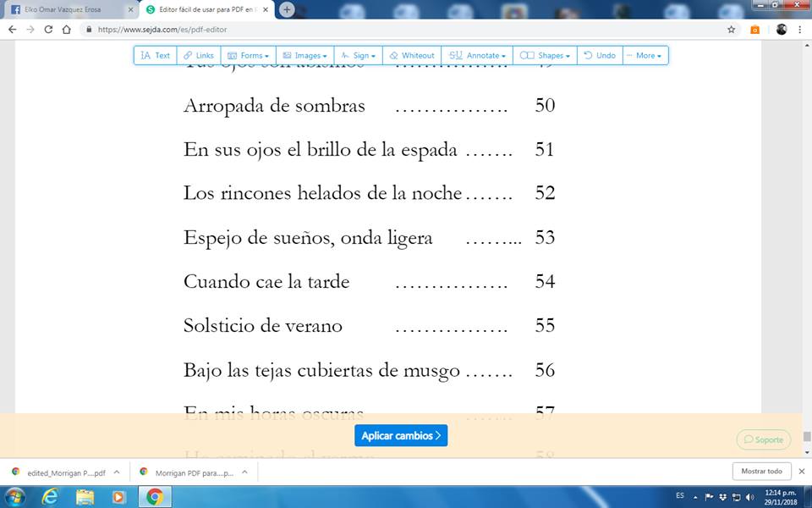This screenshot has height=508, width=812.
Task: Open the Soporte chat button
Action: [763, 439]
